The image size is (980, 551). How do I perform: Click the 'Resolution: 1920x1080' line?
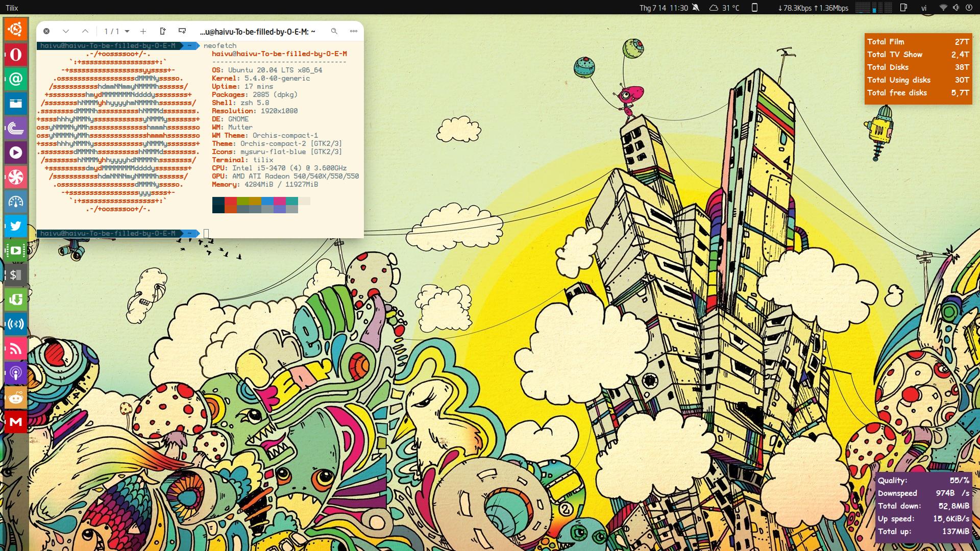255,111
